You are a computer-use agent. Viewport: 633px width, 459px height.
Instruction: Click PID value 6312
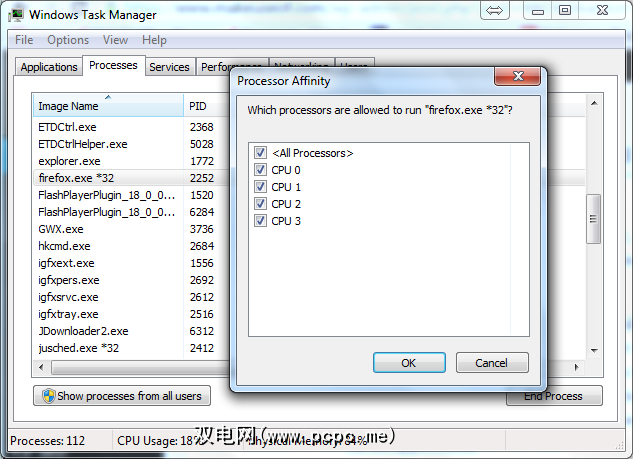201,331
